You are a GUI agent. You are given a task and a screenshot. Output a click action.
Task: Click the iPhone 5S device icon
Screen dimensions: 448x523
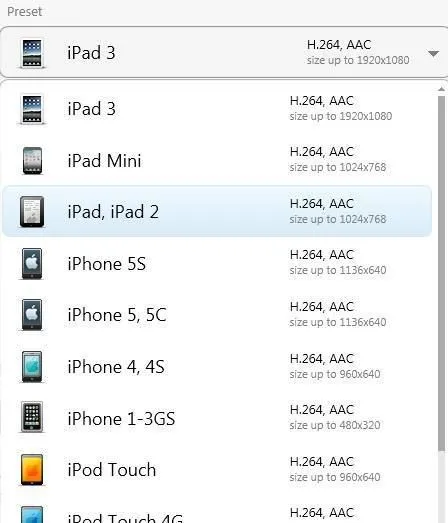click(x=32, y=264)
